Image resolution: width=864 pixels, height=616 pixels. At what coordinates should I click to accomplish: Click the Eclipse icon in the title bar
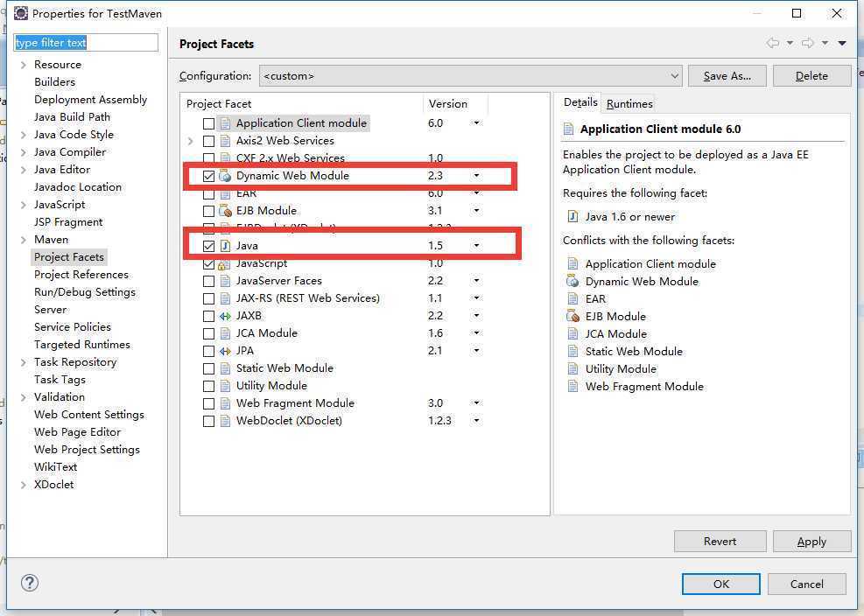tap(20, 13)
